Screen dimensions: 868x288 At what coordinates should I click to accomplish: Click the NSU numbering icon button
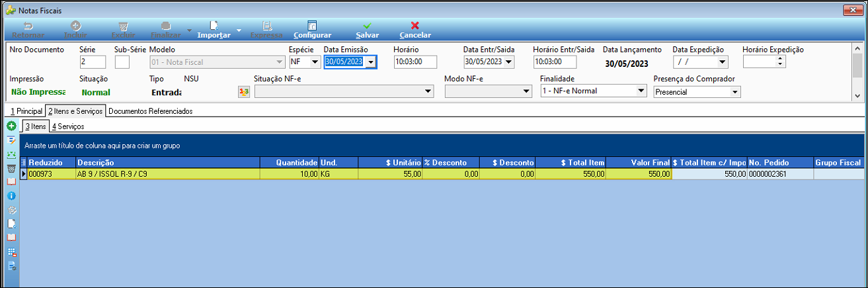[243, 91]
